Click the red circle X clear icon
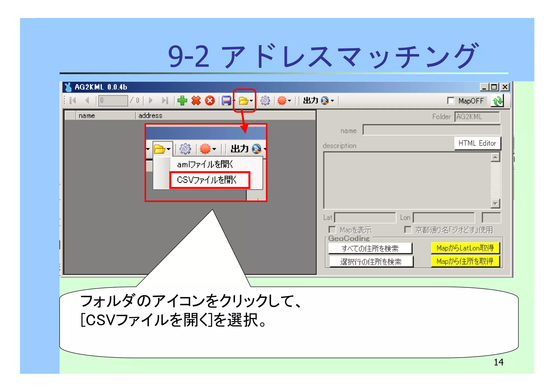The height and width of the screenshot is (392, 555). (210, 101)
